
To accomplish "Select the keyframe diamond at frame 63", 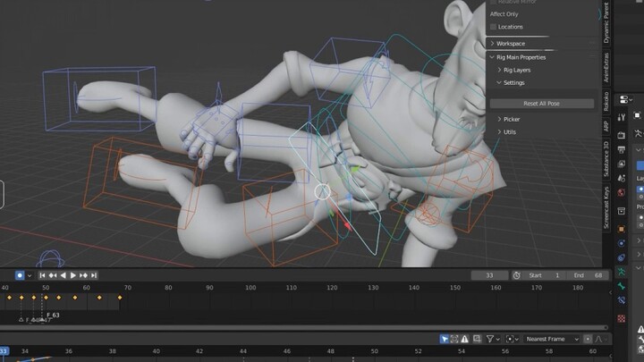I will pyautogui.click(x=99, y=298).
